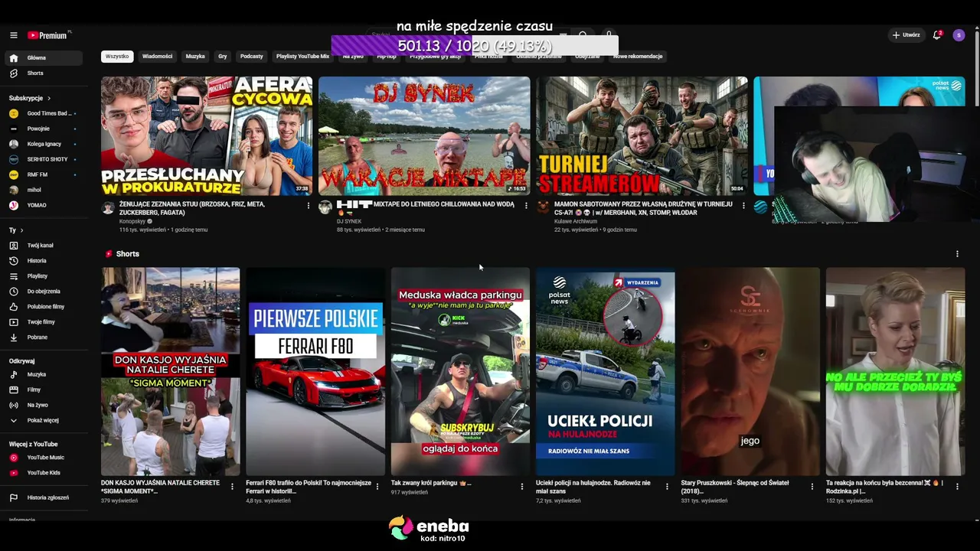This screenshot has height=551, width=980.
Task: Play Meduska władca parkingu short
Action: pos(460,372)
